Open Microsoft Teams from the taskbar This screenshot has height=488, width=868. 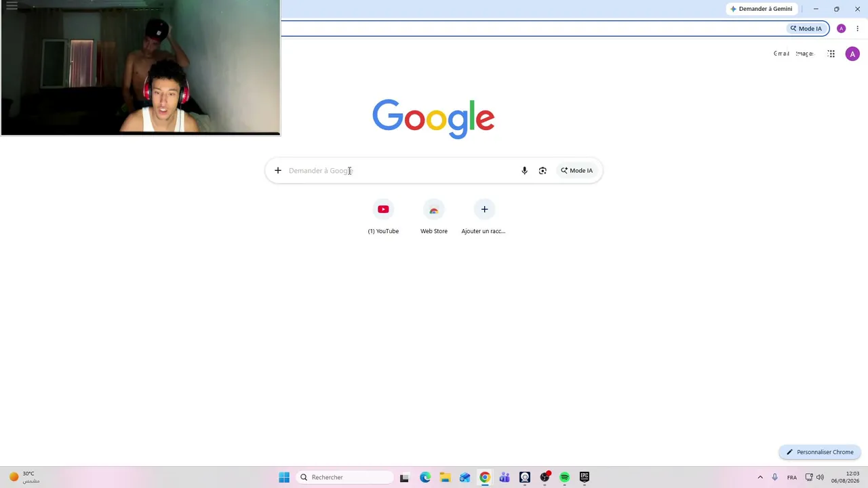(x=505, y=477)
